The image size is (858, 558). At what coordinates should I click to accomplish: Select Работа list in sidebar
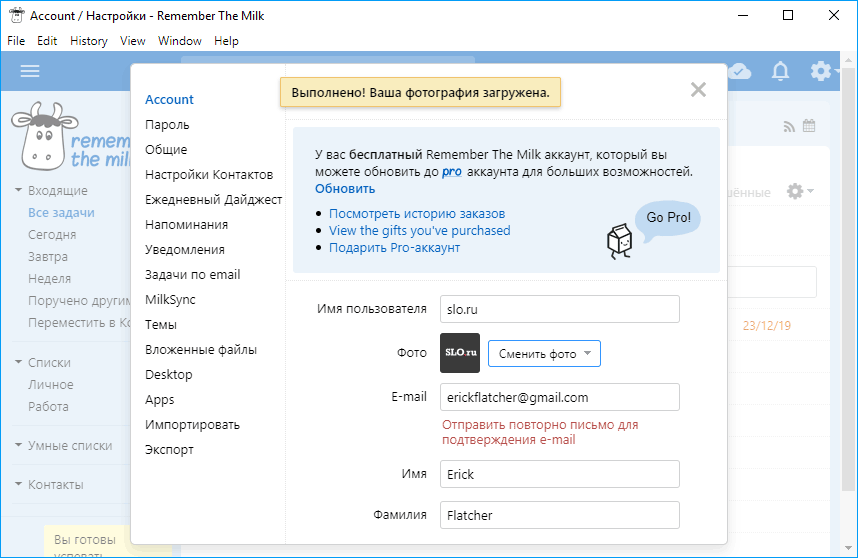click(x=48, y=406)
